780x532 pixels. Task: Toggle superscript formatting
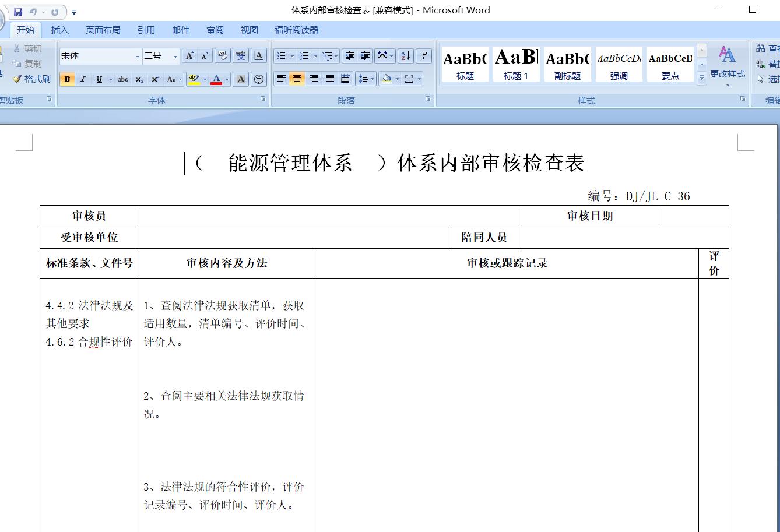155,79
